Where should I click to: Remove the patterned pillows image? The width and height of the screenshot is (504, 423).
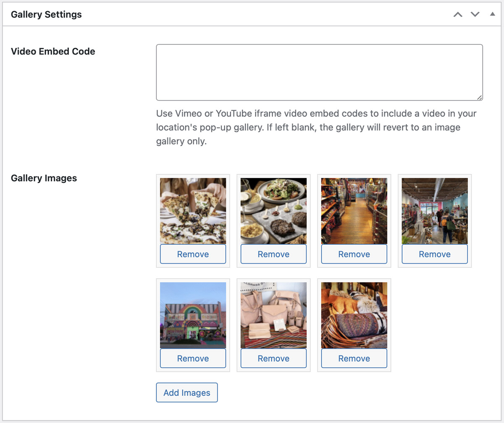pos(354,358)
